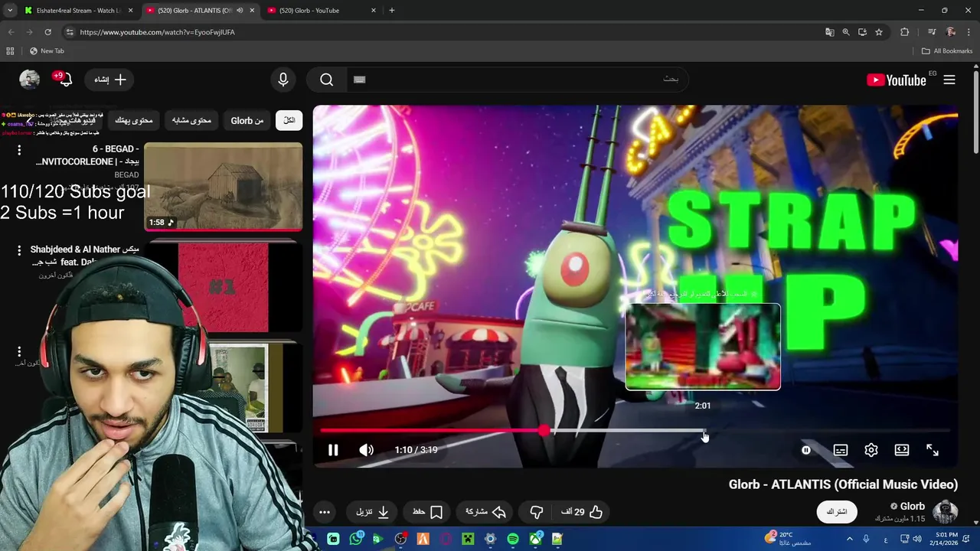Save the video with حفظ bookmark button
The image size is (980, 551).
(x=427, y=512)
